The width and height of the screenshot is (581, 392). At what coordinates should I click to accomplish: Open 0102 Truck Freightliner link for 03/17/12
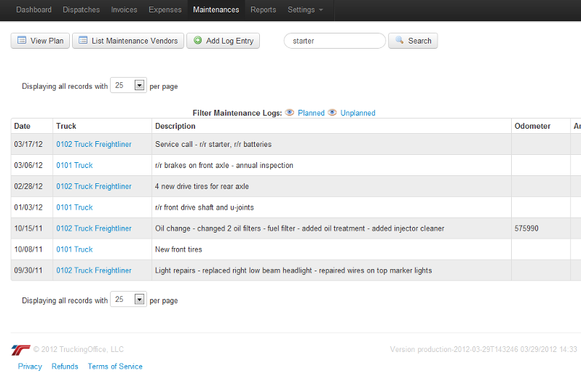(94, 144)
